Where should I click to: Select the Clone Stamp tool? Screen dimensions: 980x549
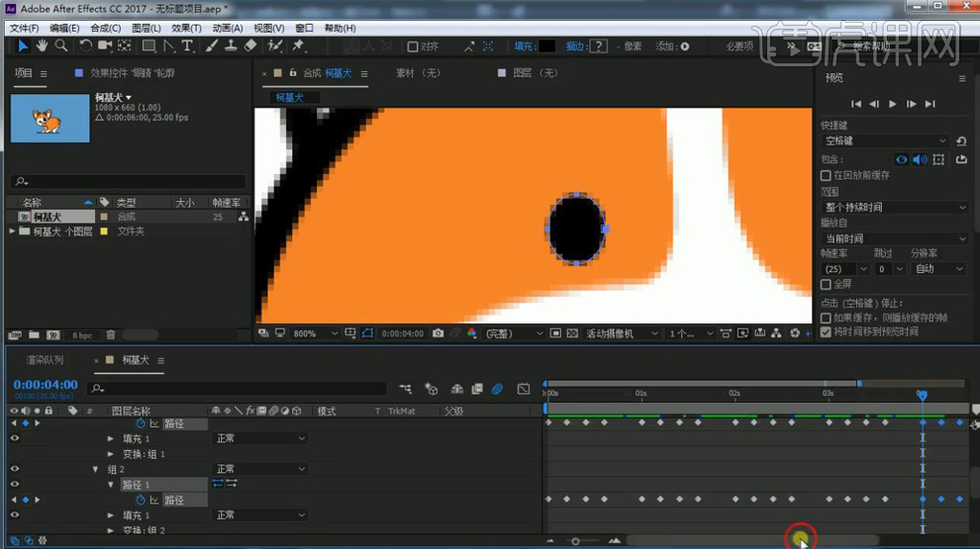point(231,46)
